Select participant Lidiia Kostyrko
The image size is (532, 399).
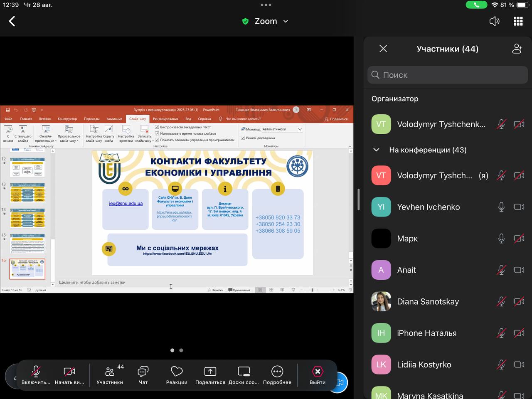448,365
